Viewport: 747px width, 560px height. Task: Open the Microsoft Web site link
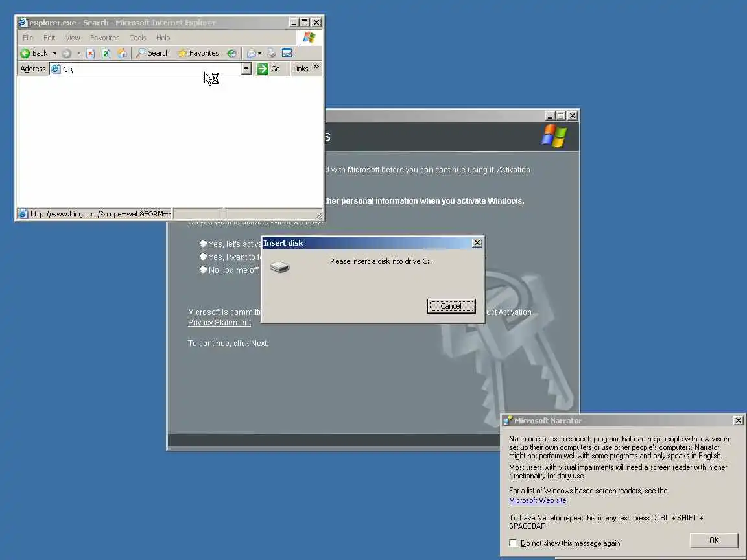pyautogui.click(x=538, y=500)
